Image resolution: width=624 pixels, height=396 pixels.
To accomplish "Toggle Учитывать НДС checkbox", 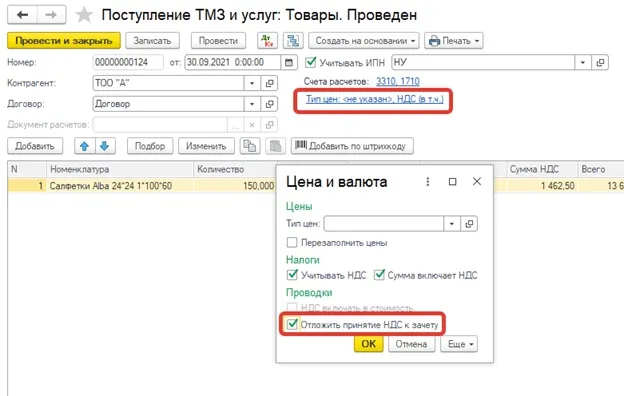I will coord(292,275).
